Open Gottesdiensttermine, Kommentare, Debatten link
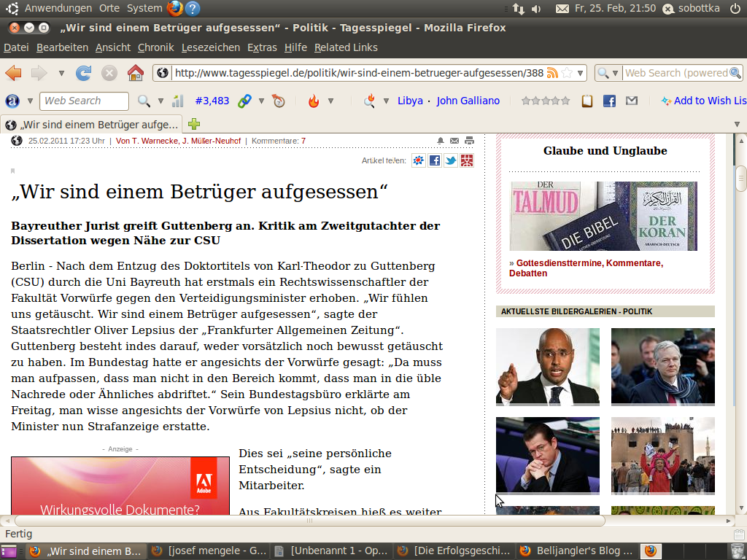The width and height of the screenshot is (747, 560). [586, 268]
